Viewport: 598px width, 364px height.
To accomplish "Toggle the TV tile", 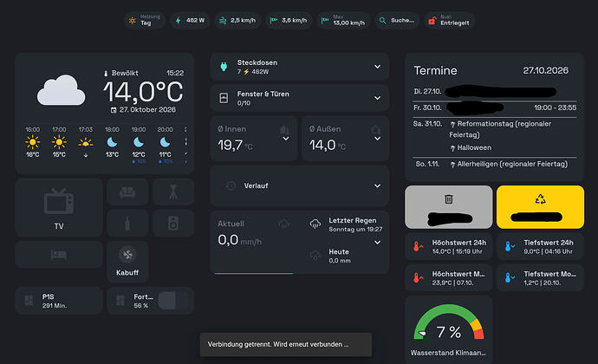I will pos(59,207).
